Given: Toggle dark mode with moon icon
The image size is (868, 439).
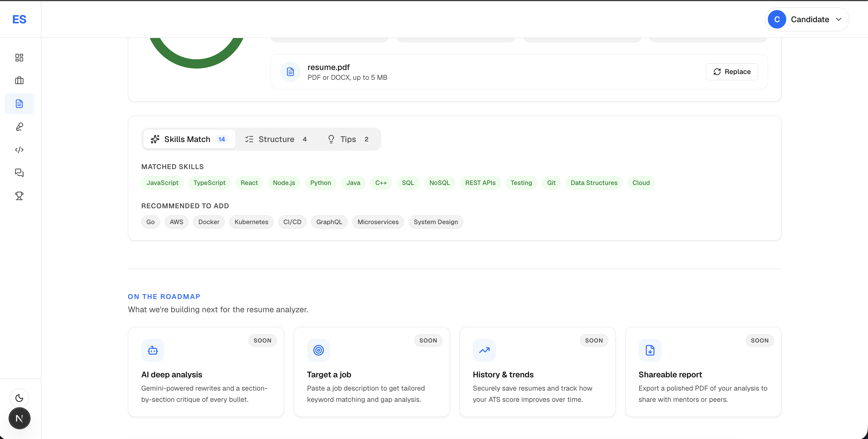Looking at the screenshot, I should click(19, 398).
